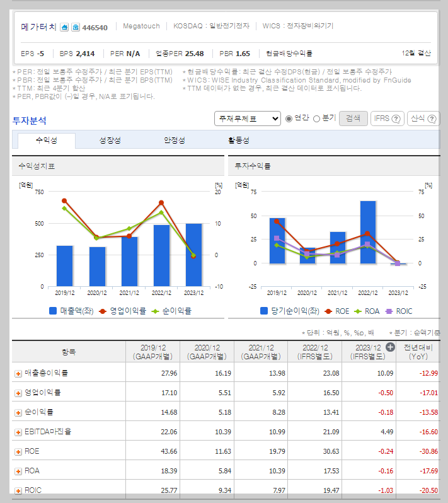Viewport: 448px width, 503px height.
Task: Expand the ROE row
Action: [18, 452]
